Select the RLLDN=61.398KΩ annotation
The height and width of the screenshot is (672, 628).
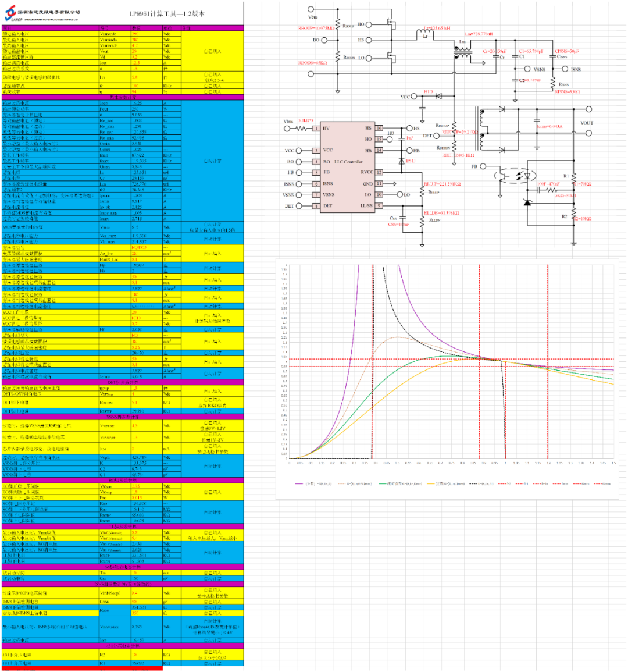pyautogui.click(x=441, y=213)
